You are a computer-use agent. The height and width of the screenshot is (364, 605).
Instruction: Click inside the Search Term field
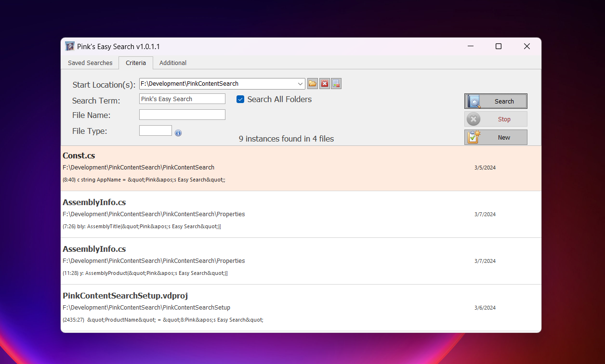coord(182,99)
